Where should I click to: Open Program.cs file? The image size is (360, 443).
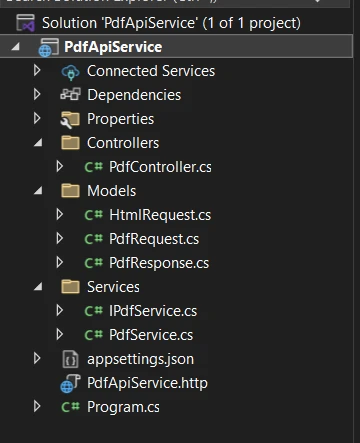pos(123,407)
